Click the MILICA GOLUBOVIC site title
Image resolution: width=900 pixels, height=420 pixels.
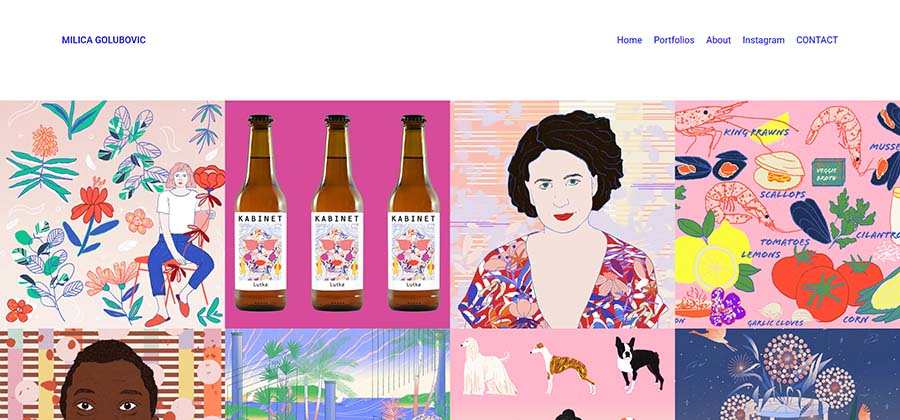point(103,40)
